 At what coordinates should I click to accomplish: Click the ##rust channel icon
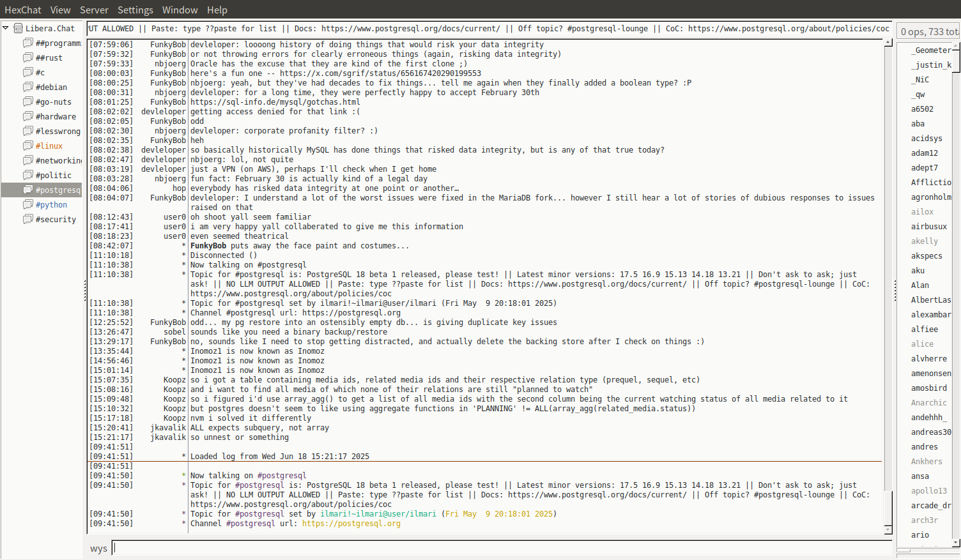(x=28, y=57)
